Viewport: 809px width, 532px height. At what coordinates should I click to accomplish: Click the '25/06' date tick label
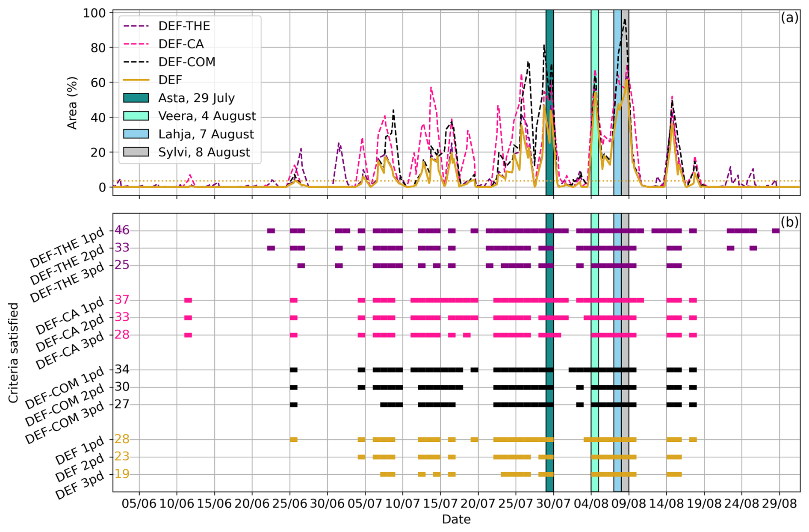click(x=289, y=504)
